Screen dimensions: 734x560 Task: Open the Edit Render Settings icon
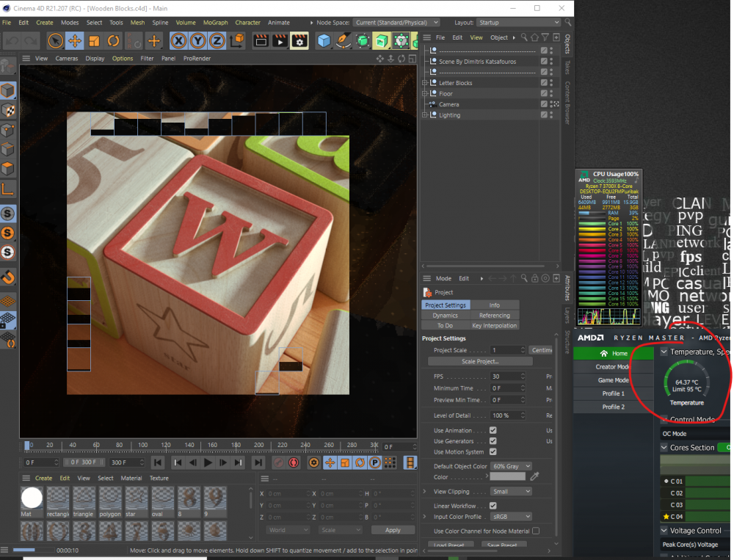coord(299,40)
